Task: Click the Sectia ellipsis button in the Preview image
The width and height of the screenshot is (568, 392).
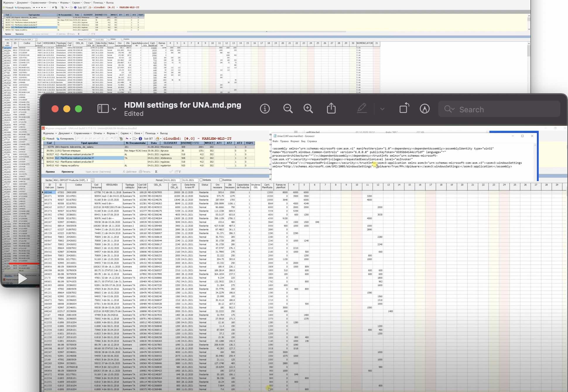Action: point(93,180)
